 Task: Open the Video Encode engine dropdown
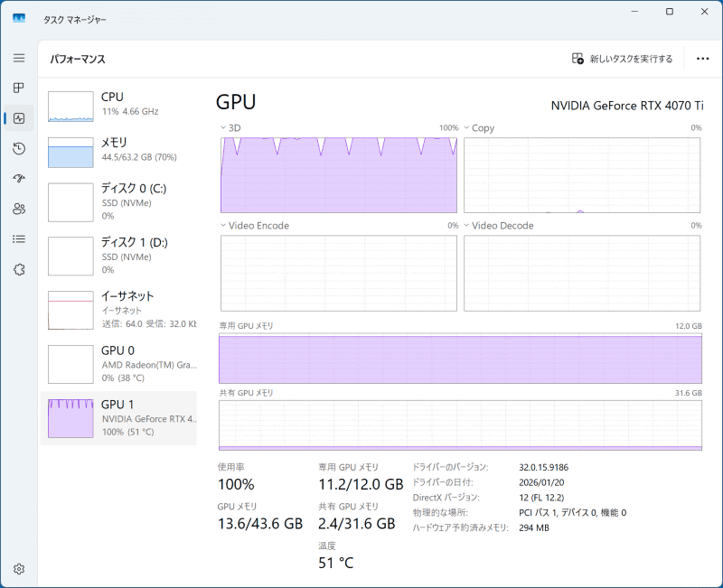pos(255,225)
